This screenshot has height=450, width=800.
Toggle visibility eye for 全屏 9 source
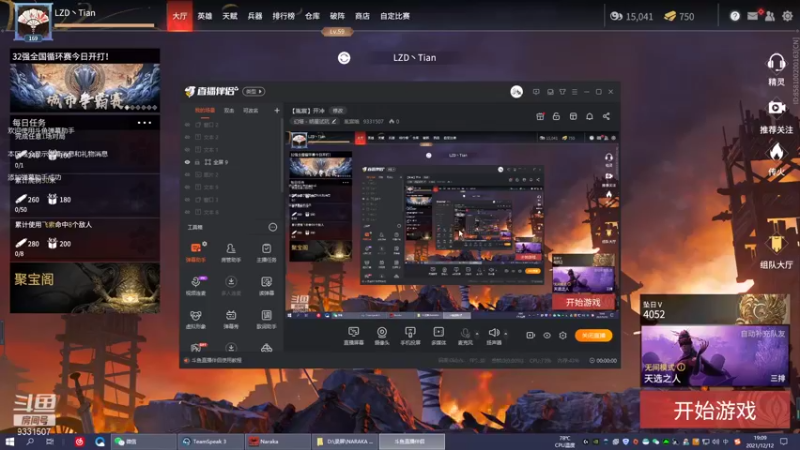tap(187, 162)
